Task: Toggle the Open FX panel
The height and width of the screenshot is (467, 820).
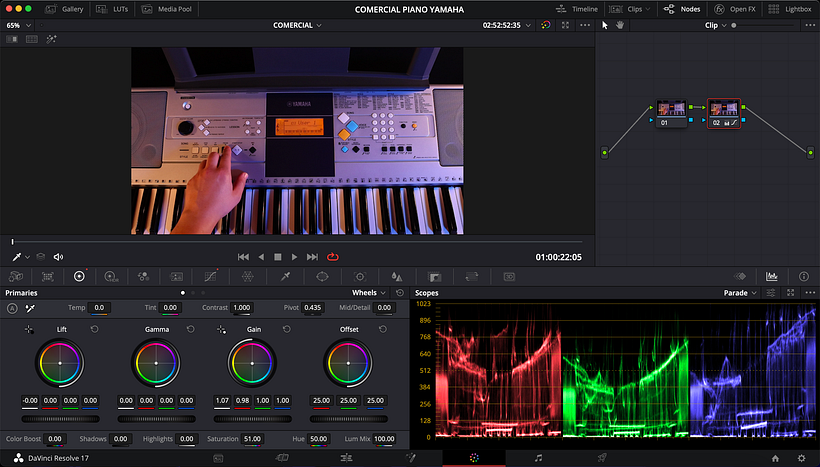Action: [x=734, y=9]
